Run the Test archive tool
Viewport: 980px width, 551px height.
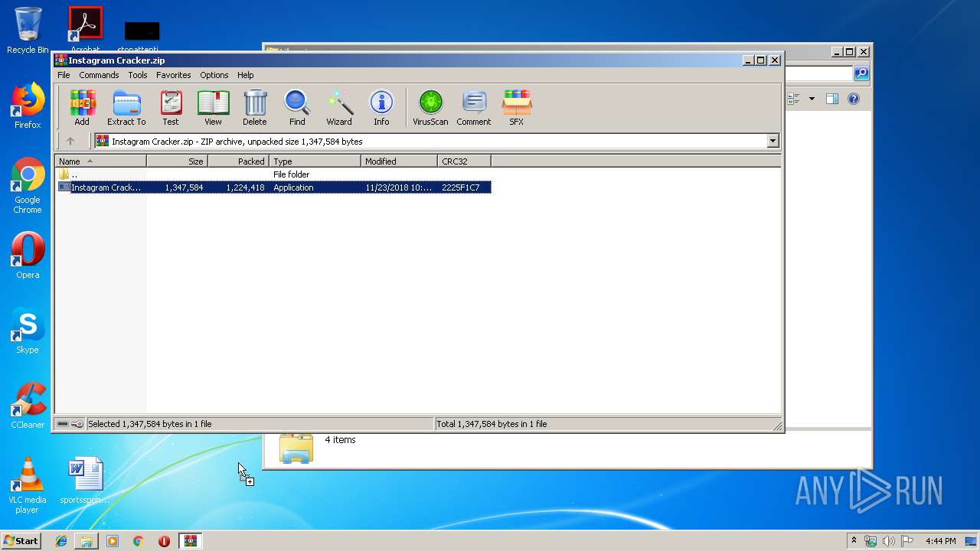(x=171, y=107)
